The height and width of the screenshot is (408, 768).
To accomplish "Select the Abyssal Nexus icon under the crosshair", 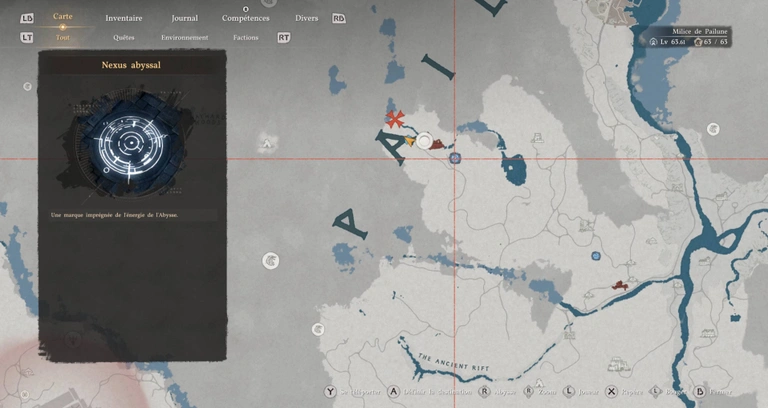I will [455, 158].
